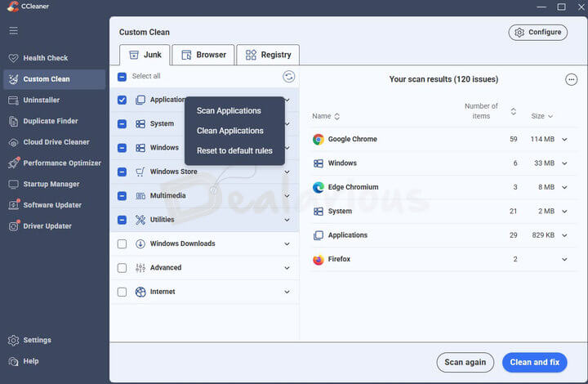
Task: Uncheck the Applications category checkbox
Action: coord(122,100)
